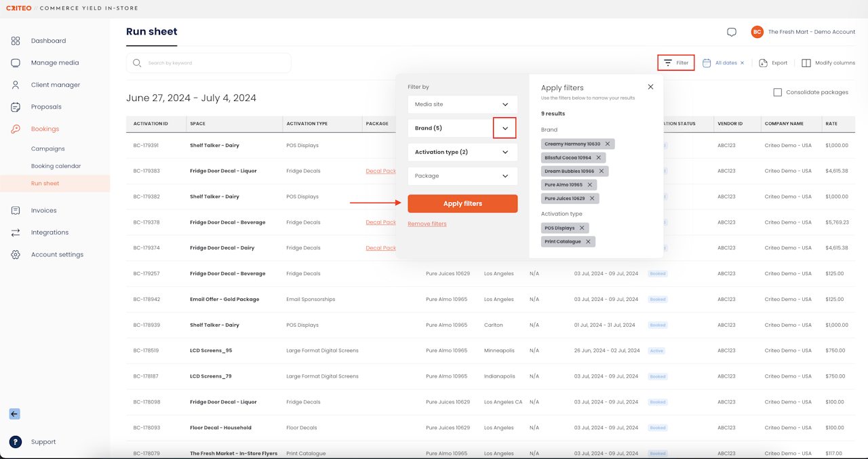Remove the Print Catalogue filter chip
Screen dimensions: 868x459
588,241
